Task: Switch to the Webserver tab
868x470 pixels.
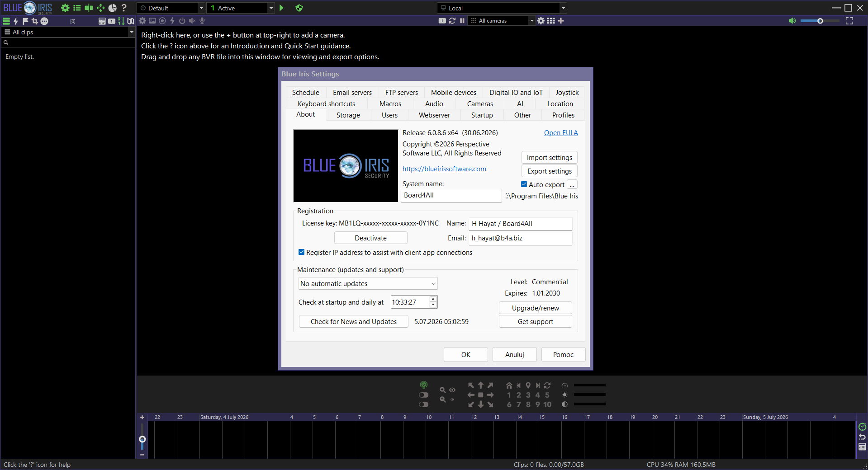Action: tap(434, 115)
